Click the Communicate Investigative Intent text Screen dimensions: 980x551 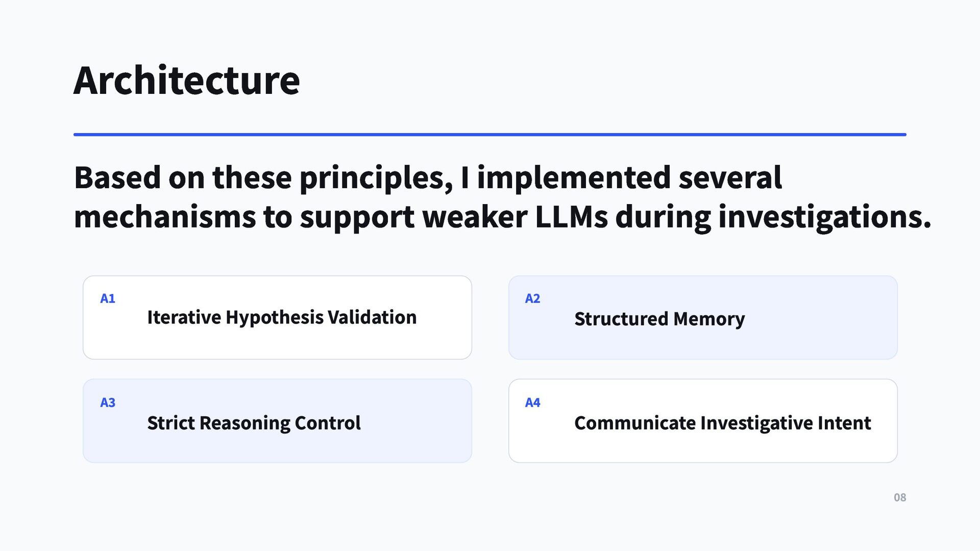[x=722, y=423]
